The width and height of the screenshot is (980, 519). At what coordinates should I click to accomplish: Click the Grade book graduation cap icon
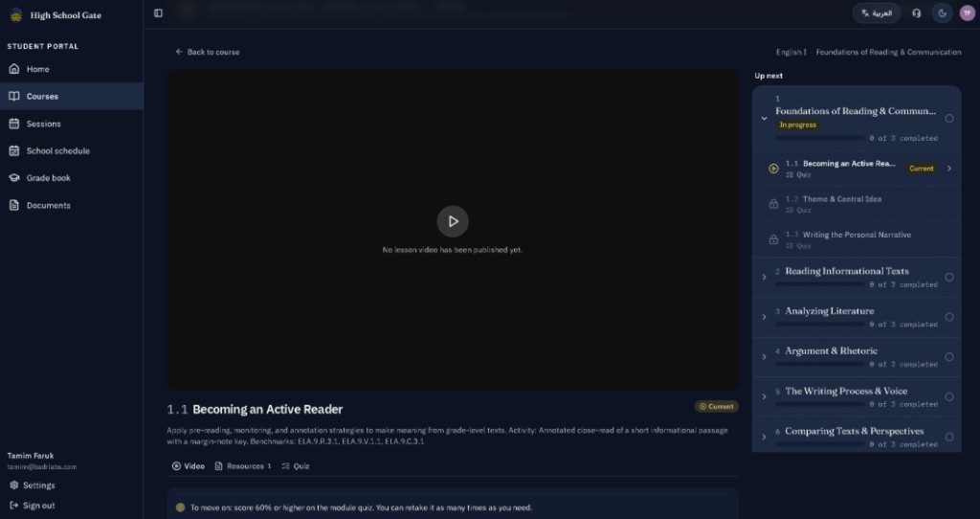point(13,178)
